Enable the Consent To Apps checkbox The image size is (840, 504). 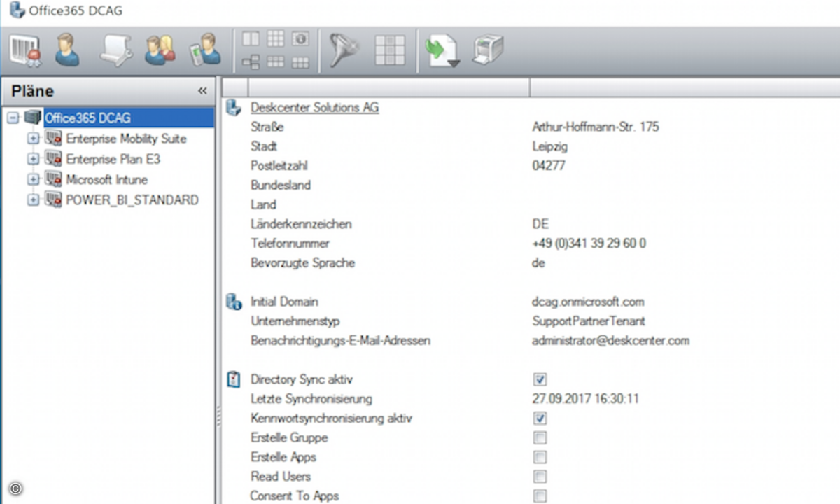[540, 496]
